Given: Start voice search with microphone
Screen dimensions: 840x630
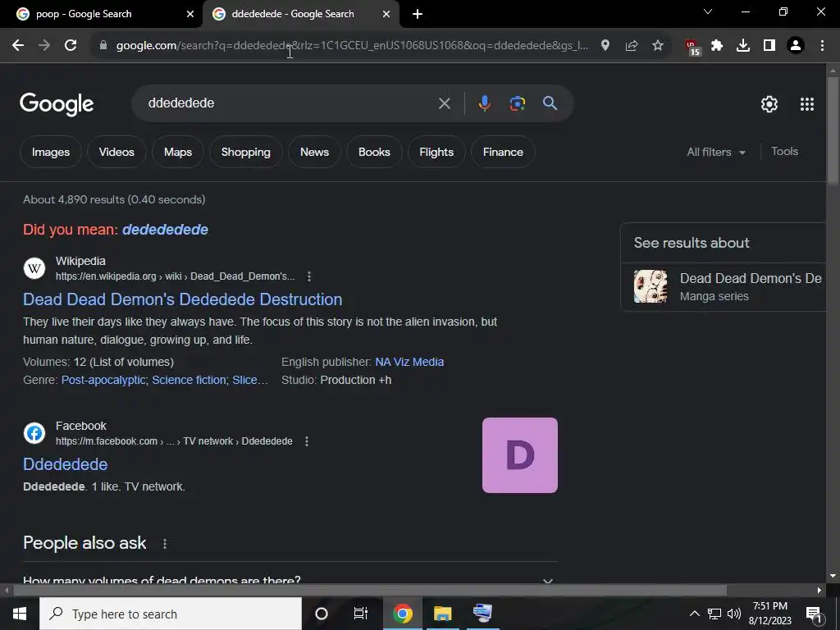Looking at the screenshot, I should pyautogui.click(x=484, y=103).
